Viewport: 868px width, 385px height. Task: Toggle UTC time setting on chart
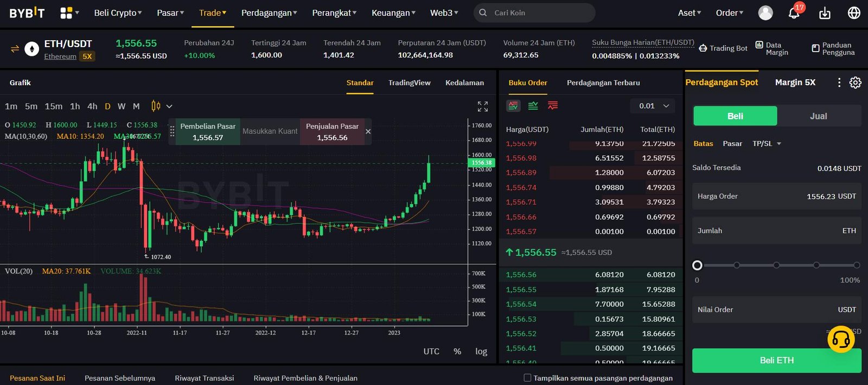tap(431, 351)
